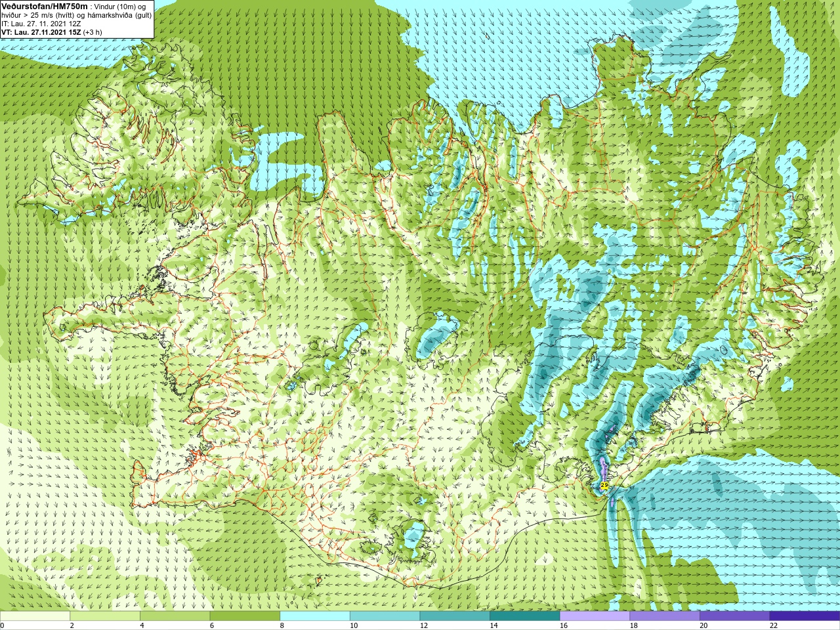Select the 12–14 m/s teal legend swatch

455,616
